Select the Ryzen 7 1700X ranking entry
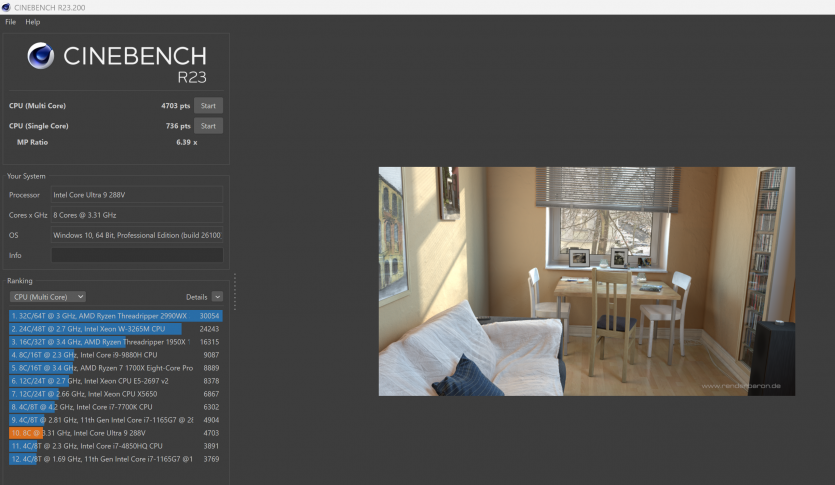This screenshot has width=835, height=485. (100, 367)
